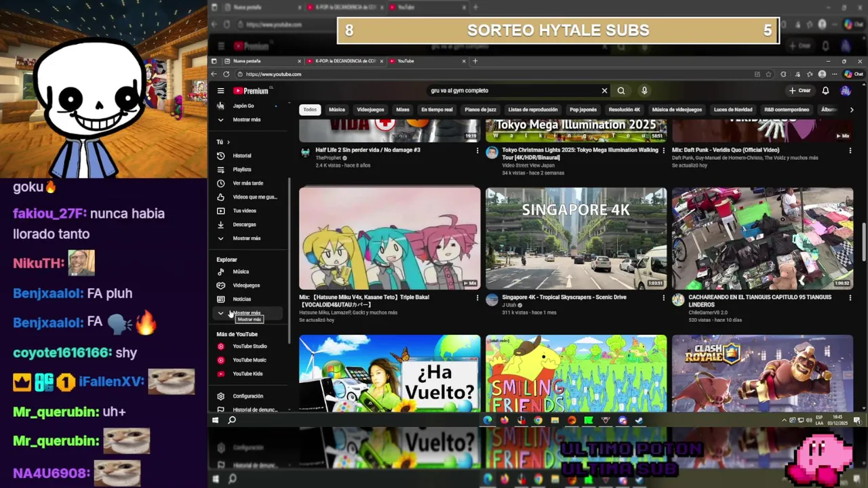Viewport: 868px width, 488px height.
Task: Open YouTube Music
Action: (248, 360)
